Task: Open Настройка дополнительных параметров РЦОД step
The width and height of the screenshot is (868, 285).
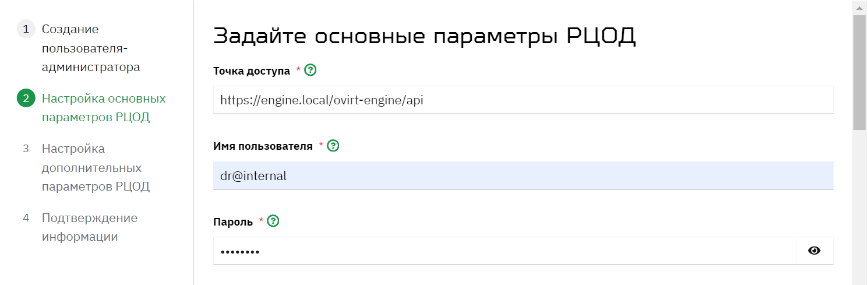Action: [96, 168]
